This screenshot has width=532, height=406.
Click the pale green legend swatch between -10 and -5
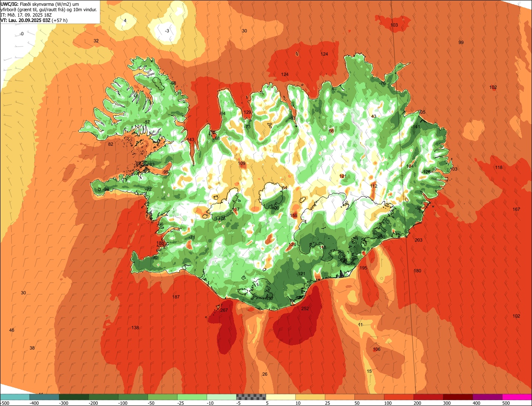coord(221,397)
